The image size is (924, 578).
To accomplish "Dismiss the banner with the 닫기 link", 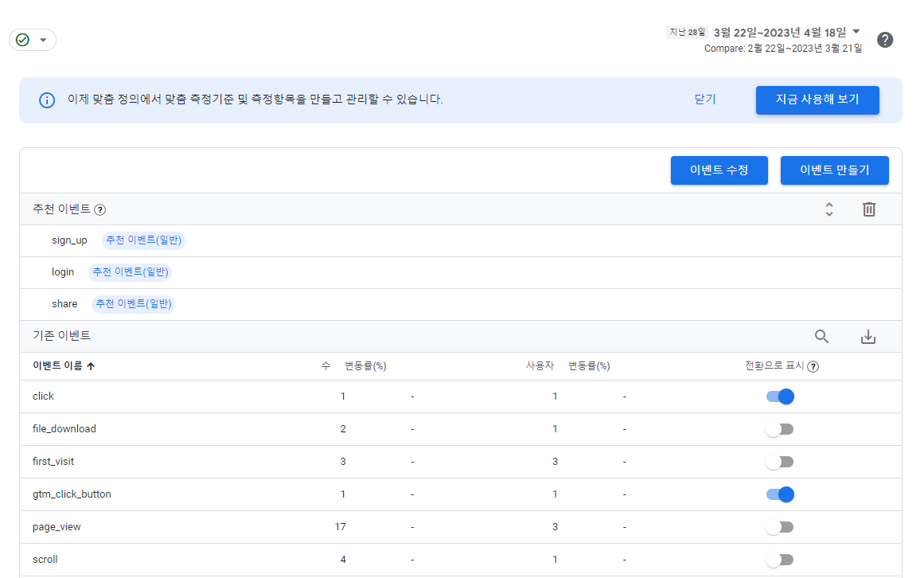I will click(x=705, y=100).
